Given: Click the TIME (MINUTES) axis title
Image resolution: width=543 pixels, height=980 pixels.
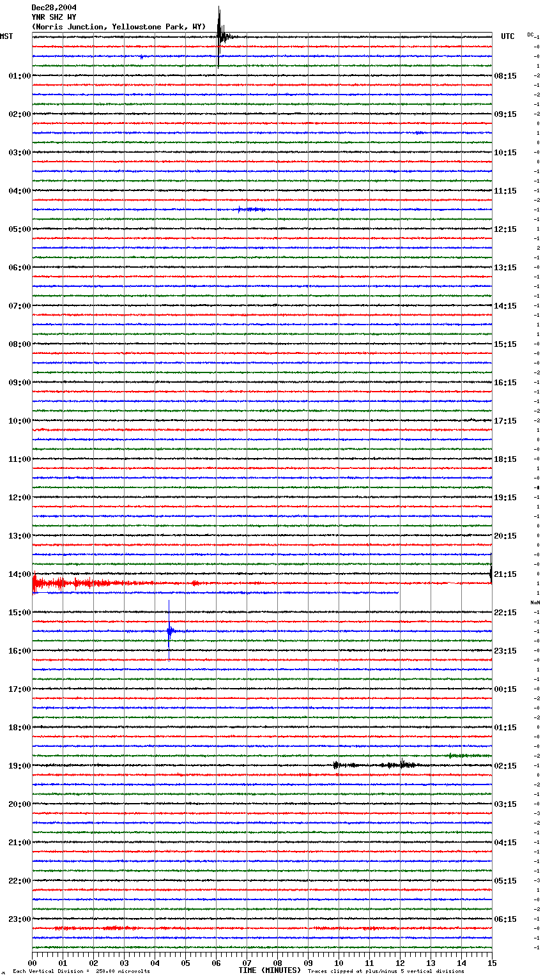Looking at the screenshot, I should pos(270,970).
